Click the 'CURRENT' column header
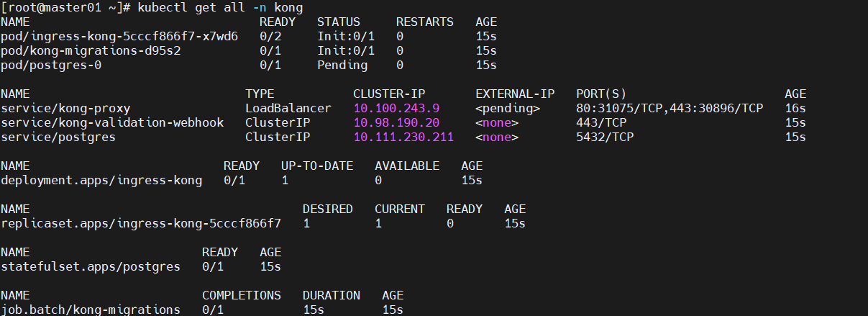868x316 pixels. 400,209
